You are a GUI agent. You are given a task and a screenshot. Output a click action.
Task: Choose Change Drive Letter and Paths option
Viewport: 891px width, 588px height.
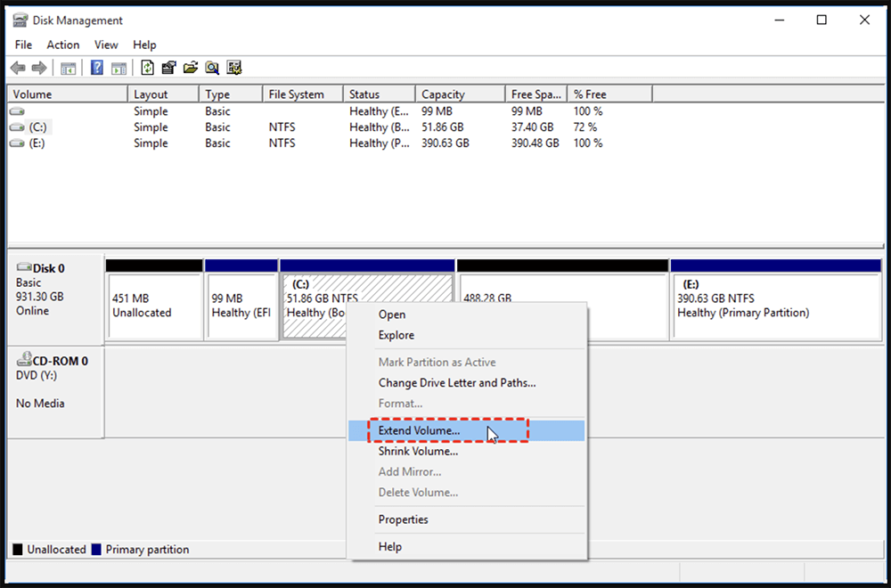(x=457, y=382)
